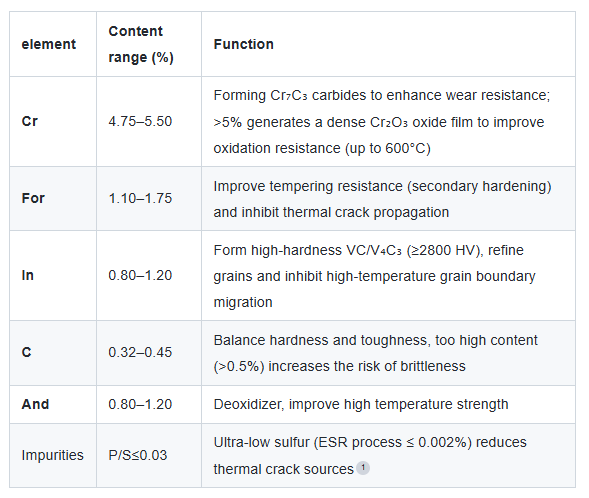Click the footnote citation badge 1
Screen dimensions: 589x498
(x=363, y=468)
